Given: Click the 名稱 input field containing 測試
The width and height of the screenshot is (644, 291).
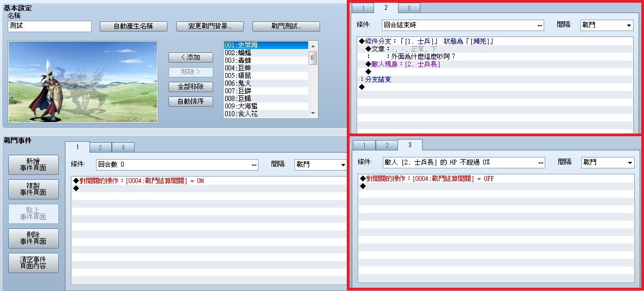Looking at the screenshot, I should (x=50, y=26).
